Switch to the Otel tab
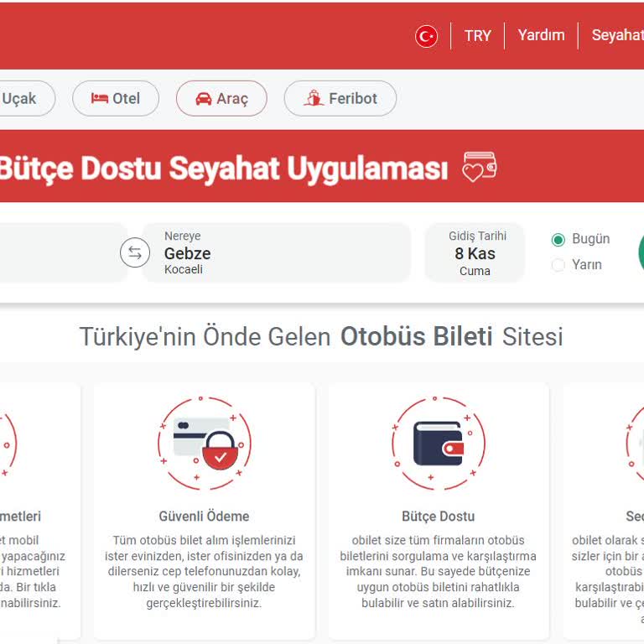This screenshot has height=644, width=644. (x=116, y=99)
